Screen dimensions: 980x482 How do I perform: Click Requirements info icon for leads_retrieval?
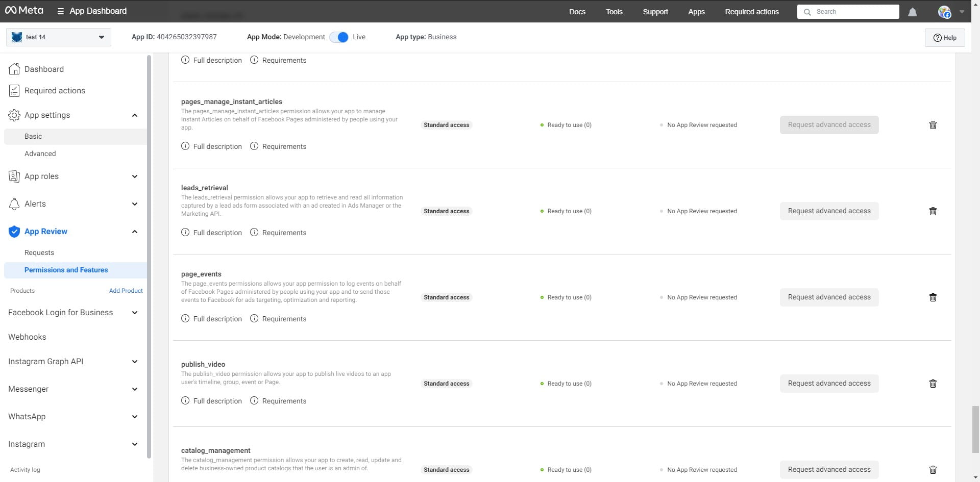(254, 232)
